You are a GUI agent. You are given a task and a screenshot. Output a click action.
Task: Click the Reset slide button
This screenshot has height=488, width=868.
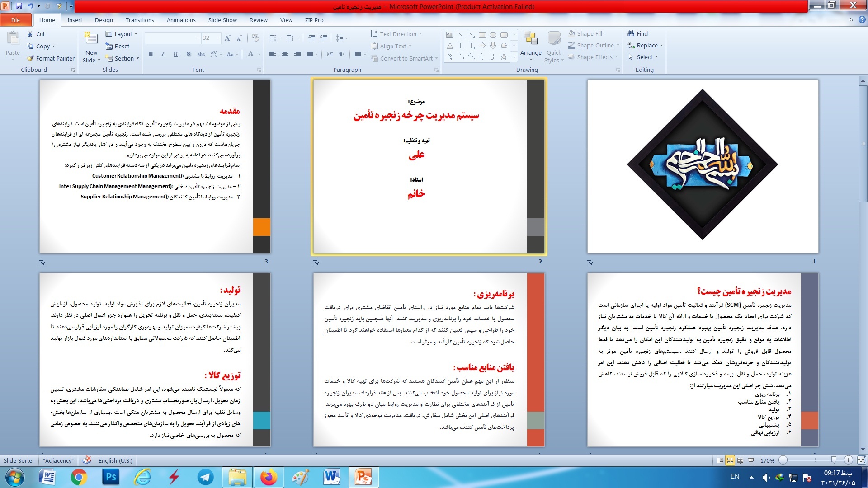(x=118, y=46)
